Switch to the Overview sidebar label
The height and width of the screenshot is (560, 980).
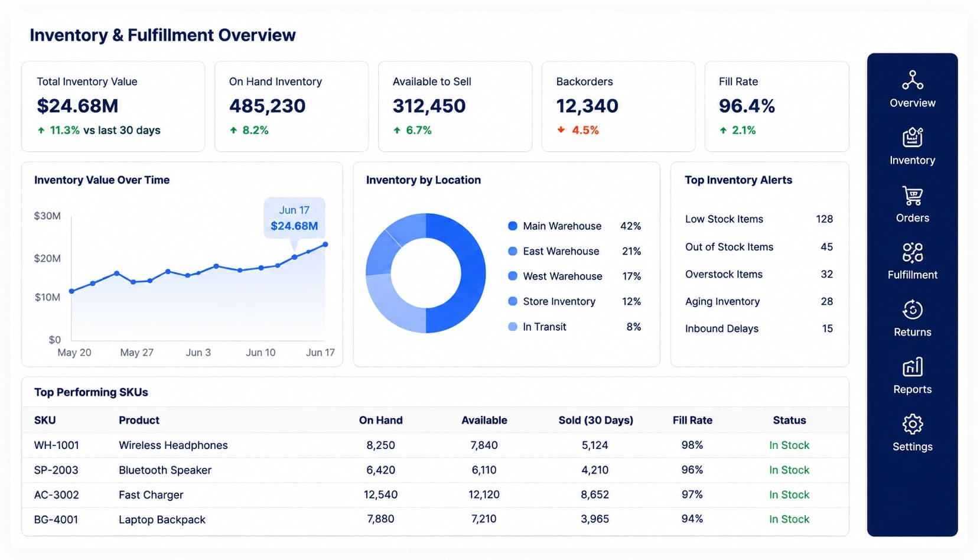[x=912, y=103]
